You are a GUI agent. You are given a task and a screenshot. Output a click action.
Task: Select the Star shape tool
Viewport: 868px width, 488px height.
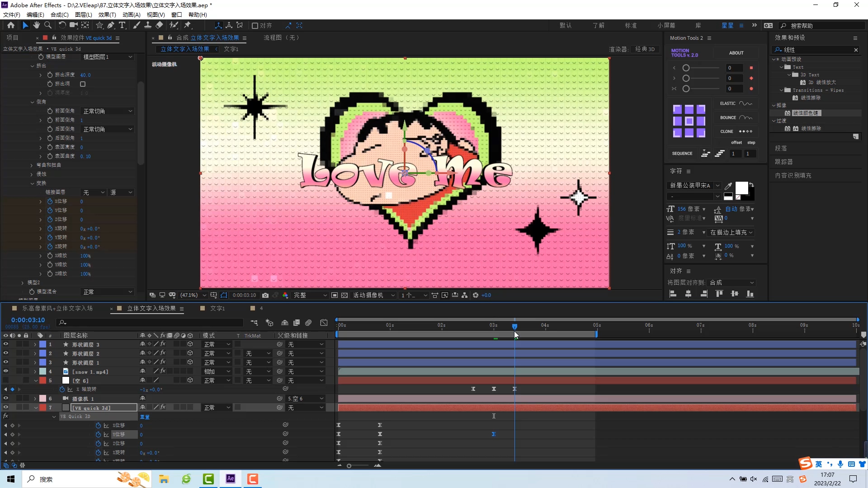[x=99, y=25]
